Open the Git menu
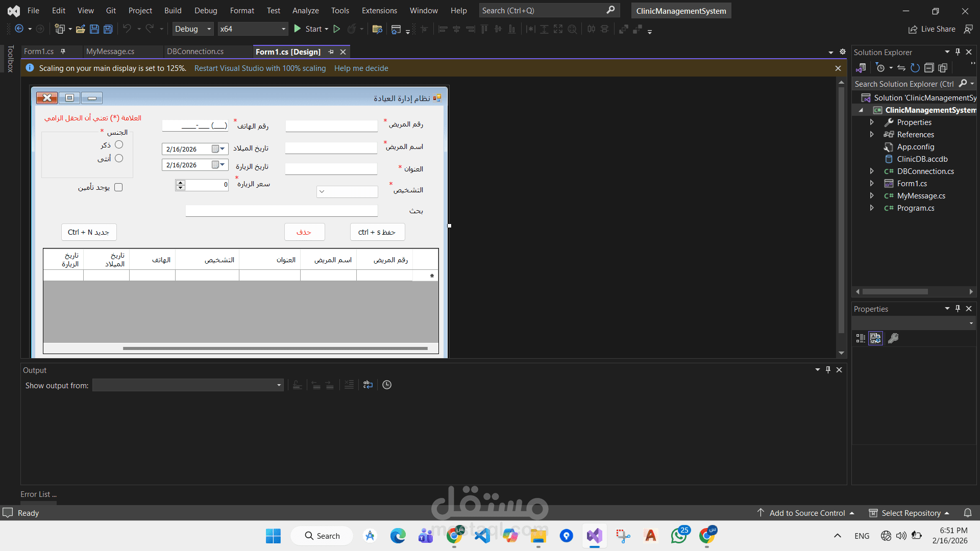980x551 pixels. (110, 10)
